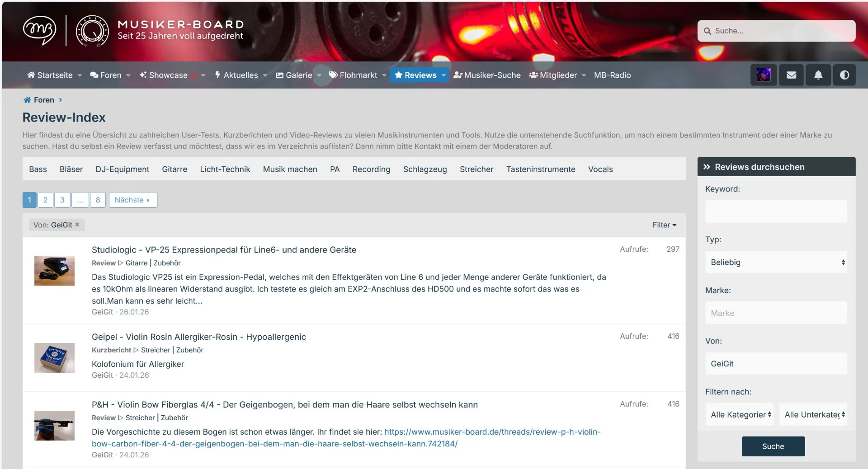Go to page 3 of reviews
This screenshot has width=868, height=469.
point(62,200)
